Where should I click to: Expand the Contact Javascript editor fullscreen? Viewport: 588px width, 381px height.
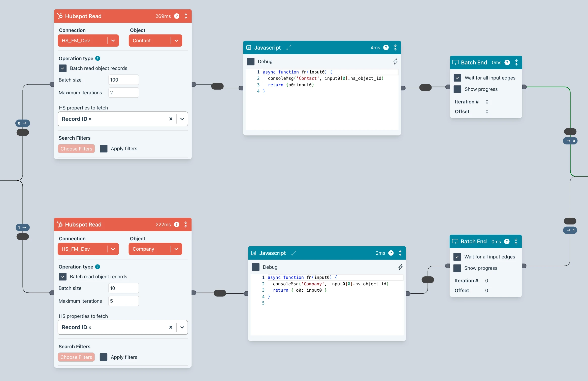coord(289,48)
